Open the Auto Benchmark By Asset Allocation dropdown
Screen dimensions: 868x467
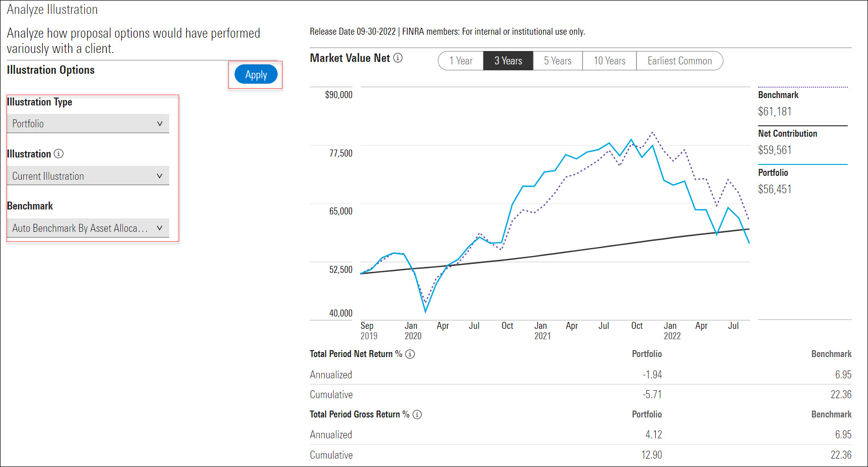point(88,228)
